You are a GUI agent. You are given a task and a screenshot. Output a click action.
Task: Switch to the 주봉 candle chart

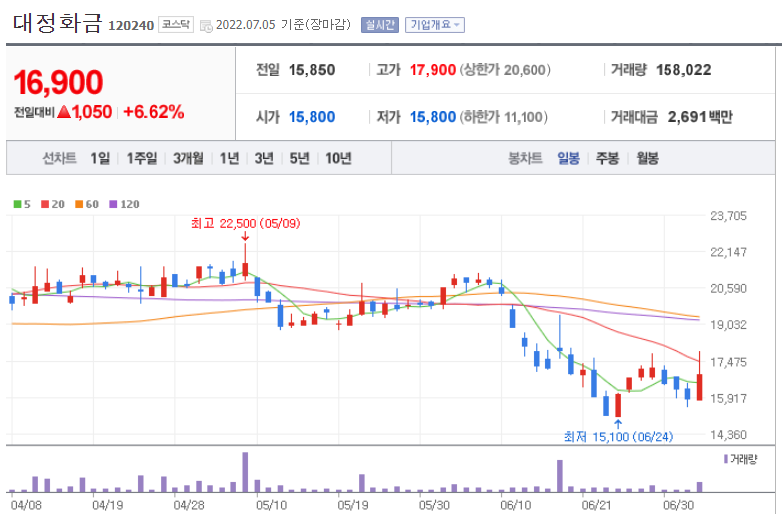[607, 159]
